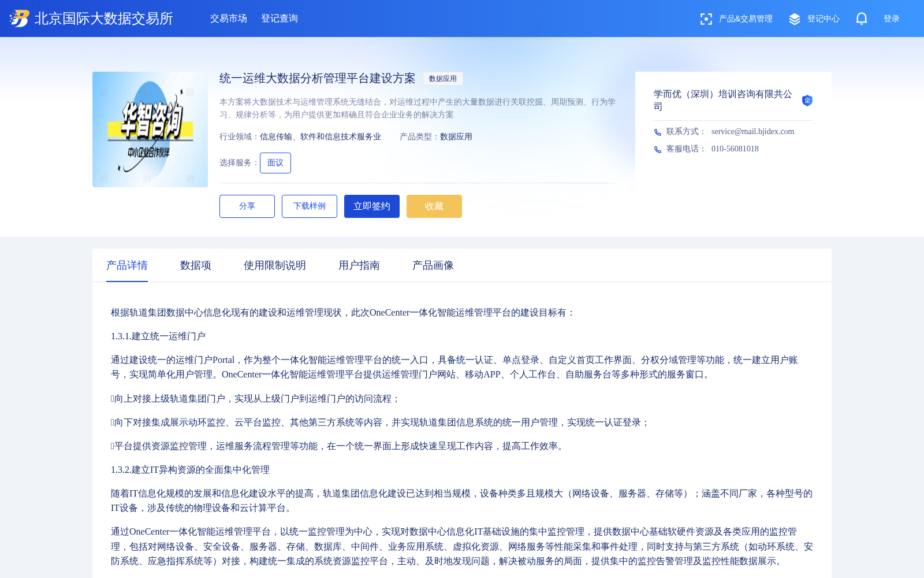Click the line 平台提供资源监控管理
Image resolution: width=924 pixels, height=578 pixels.
[339, 446]
